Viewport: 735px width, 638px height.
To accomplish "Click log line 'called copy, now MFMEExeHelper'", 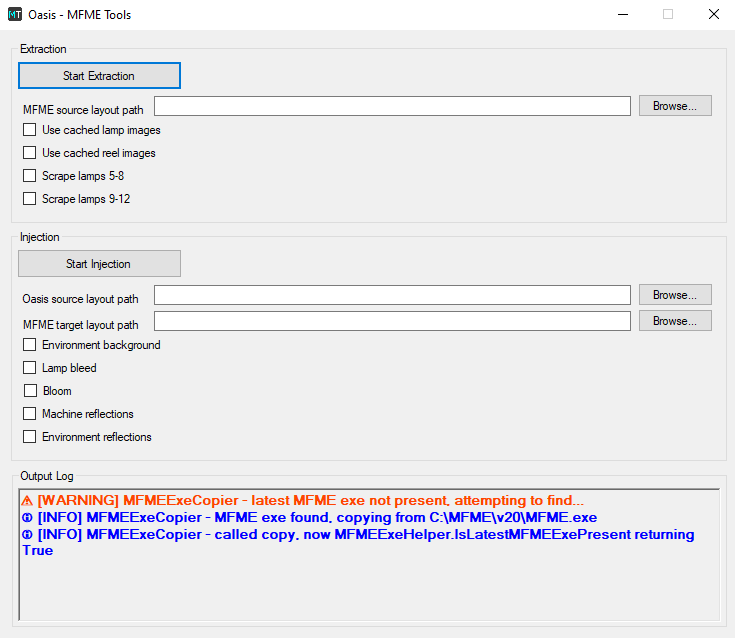I will (358, 542).
